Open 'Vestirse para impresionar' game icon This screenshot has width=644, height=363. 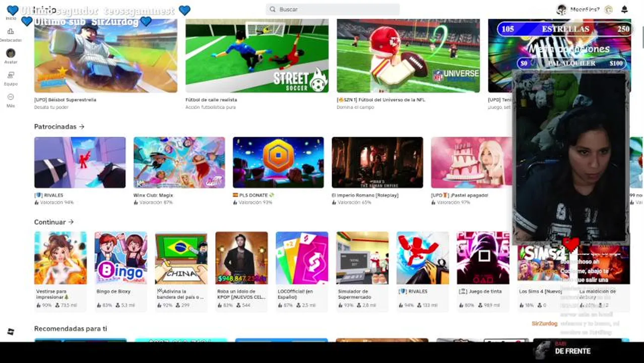(x=60, y=258)
